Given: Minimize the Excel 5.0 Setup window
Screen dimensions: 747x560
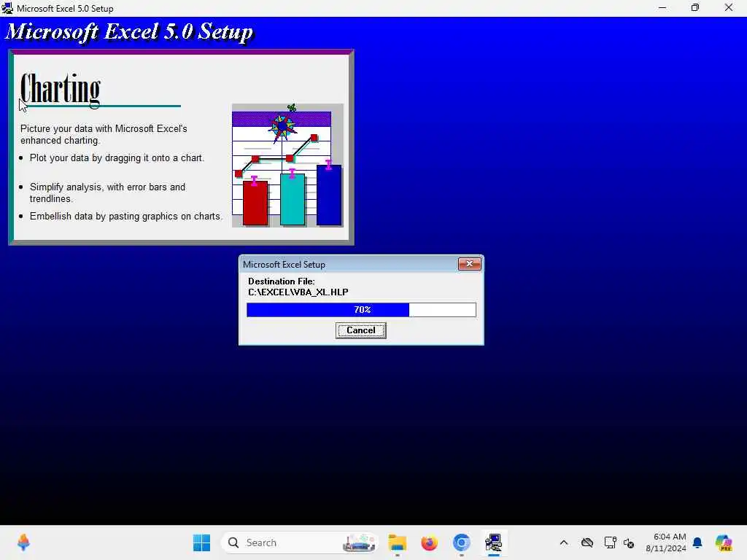Looking at the screenshot, I should (x=662, y=8).
